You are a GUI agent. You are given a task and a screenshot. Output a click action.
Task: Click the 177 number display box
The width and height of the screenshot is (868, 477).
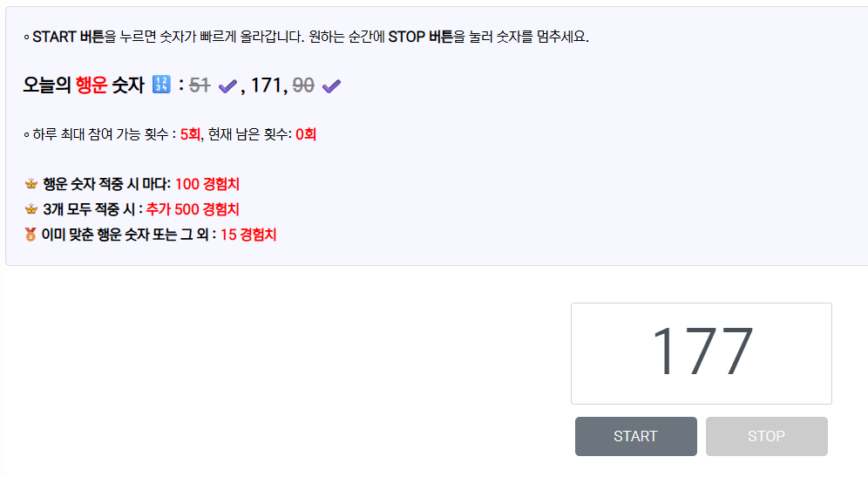pyautogui.click(x=702, y=353)
